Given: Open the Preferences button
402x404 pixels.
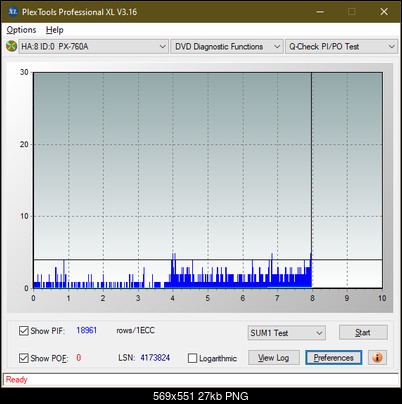Looking at the screenshot, I should coord(333,358).
